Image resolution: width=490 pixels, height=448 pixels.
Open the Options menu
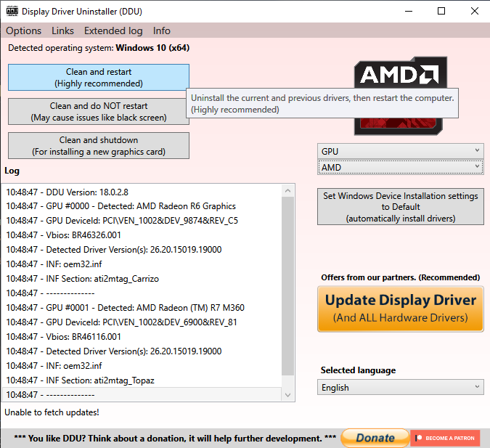(x=23, y=30)
